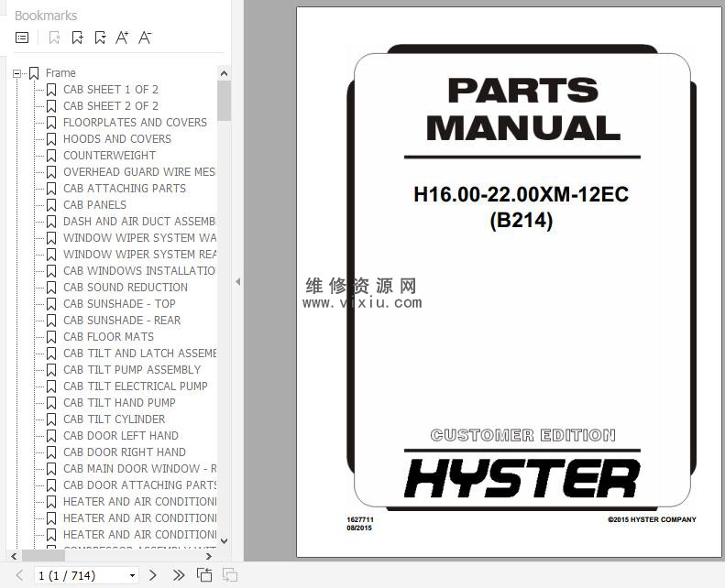Click bookmark icon beside COUNTERWEIGHT
This screenshot has width=725, height=588.
[x=51, y=156]
